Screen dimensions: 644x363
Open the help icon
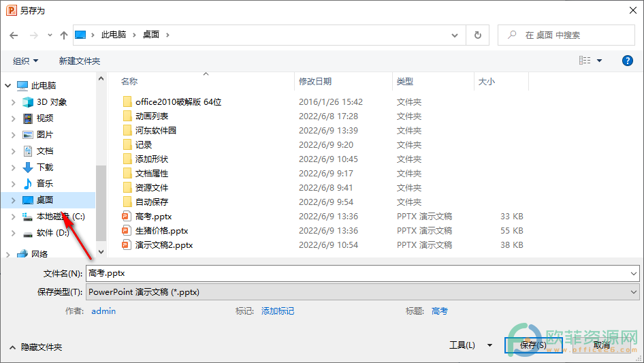tap(627, 61)
